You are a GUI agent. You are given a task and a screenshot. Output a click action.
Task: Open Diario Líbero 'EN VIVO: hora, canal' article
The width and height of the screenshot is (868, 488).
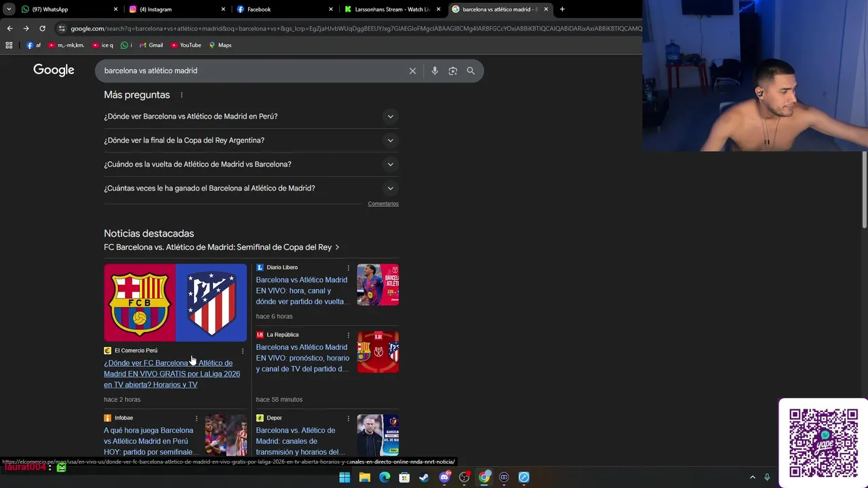coord(302,291)
